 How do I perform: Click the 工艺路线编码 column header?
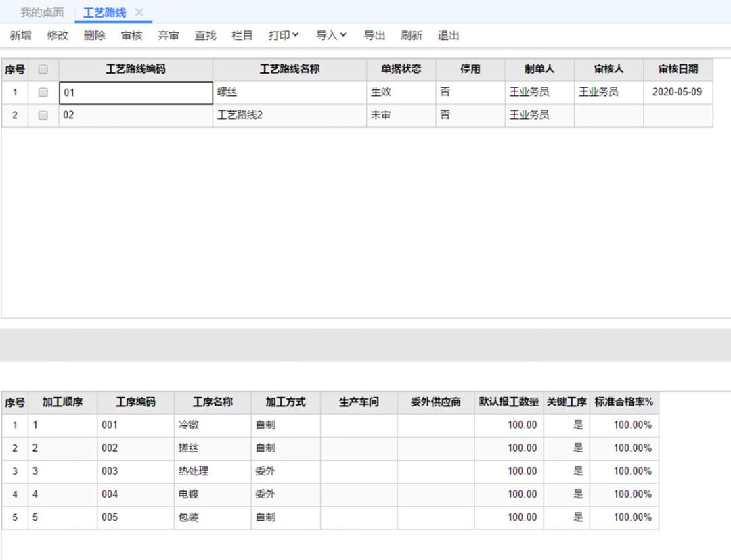(135, 70)
